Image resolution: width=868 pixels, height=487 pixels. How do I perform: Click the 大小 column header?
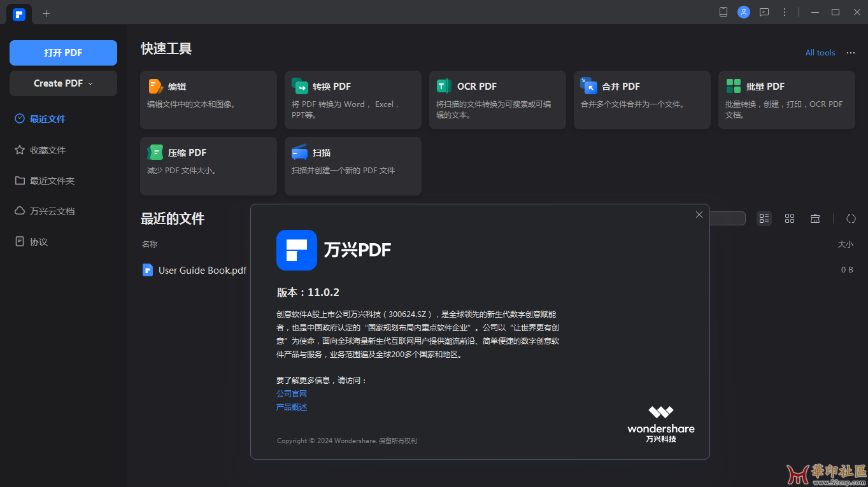845,244
